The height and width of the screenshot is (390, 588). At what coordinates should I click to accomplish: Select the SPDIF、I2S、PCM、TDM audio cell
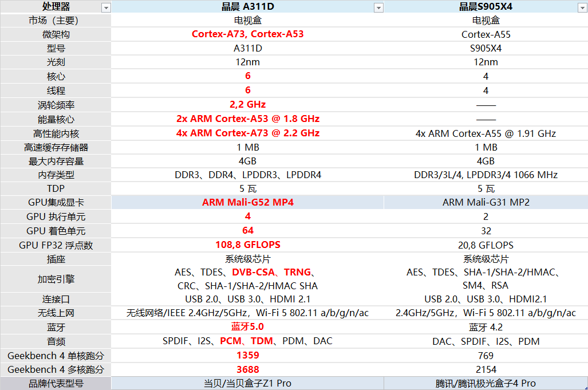[x=247, y=341]
